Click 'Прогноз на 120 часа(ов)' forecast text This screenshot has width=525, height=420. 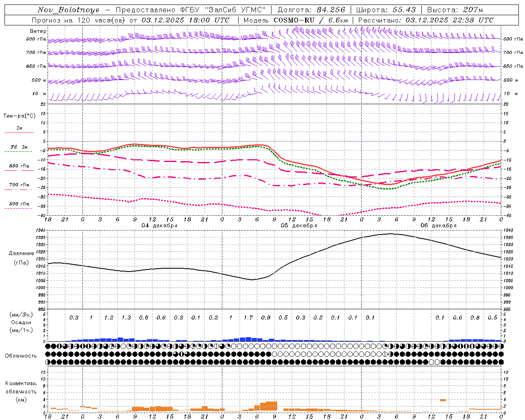[x=79, y=20]
